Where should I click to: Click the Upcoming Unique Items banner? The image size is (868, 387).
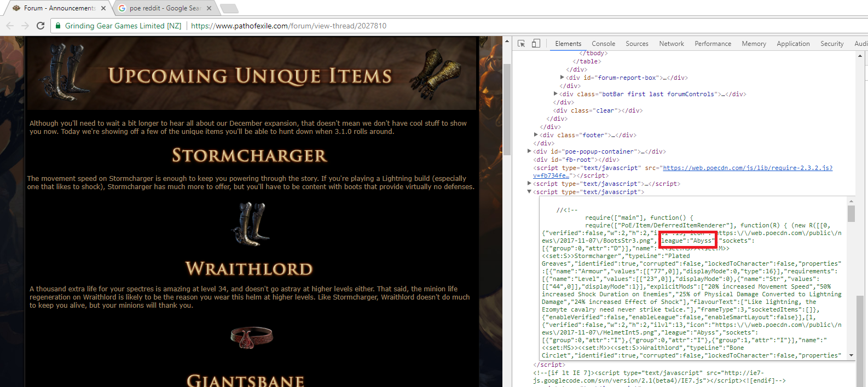[x=252, y=74]
